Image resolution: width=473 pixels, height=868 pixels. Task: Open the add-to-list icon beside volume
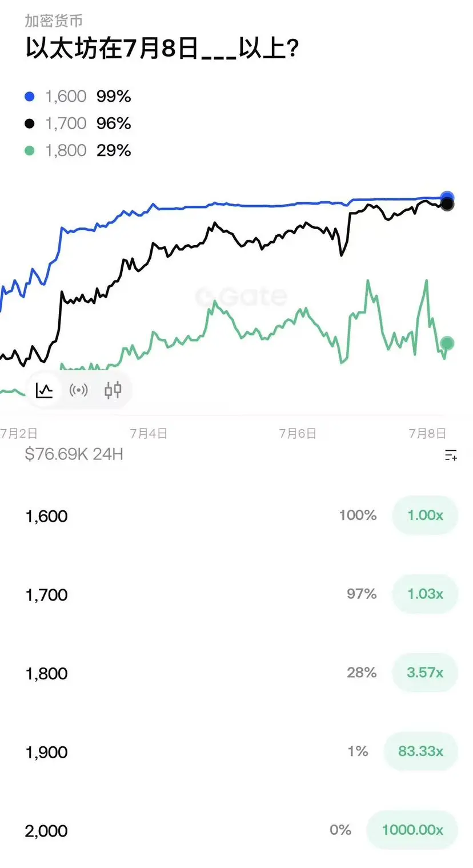pos(451,455)
